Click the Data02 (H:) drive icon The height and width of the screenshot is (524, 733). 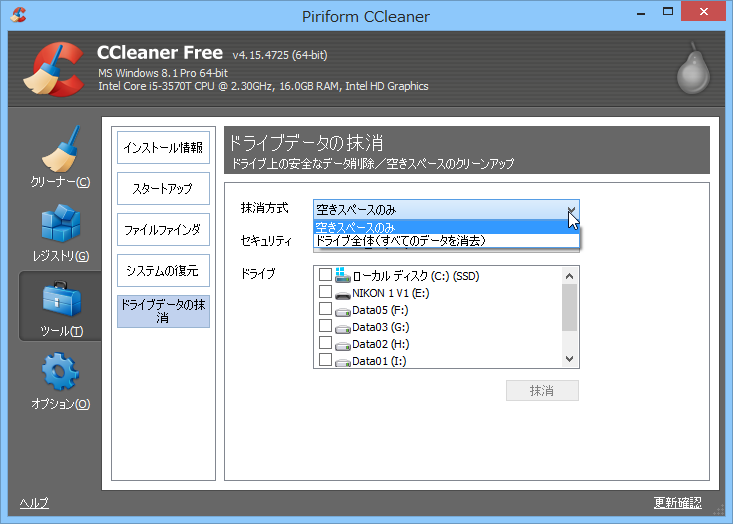[343, 346]
